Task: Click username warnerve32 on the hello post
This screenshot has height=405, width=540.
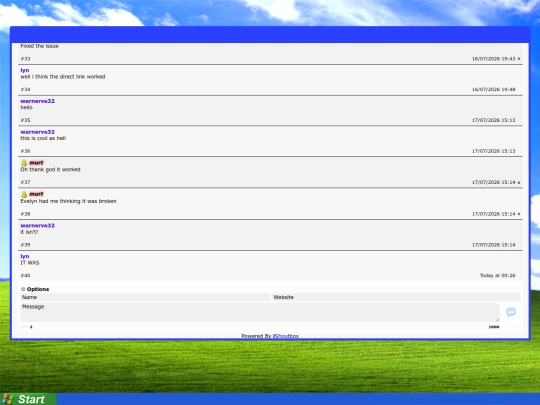Action: point(38,101)
